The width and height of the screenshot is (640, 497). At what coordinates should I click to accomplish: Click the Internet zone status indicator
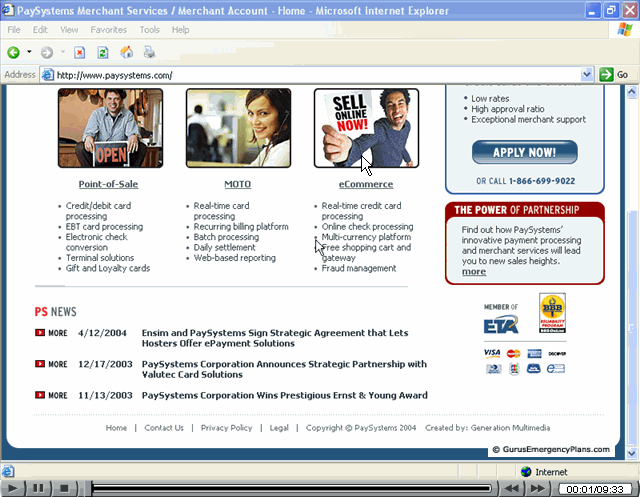point(544,472)
